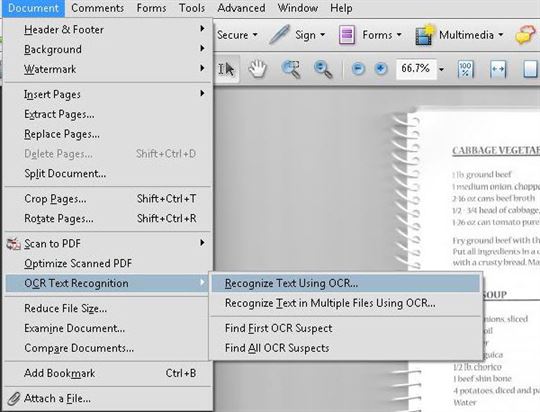Open the Sign pen toolbar button
Viewport: 540px width, 412px height.
click(297, 35)
